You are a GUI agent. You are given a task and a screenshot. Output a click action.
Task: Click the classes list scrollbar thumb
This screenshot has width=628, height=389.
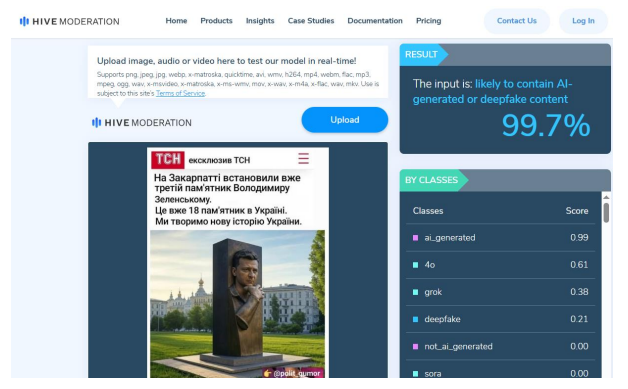coord(606,212)
